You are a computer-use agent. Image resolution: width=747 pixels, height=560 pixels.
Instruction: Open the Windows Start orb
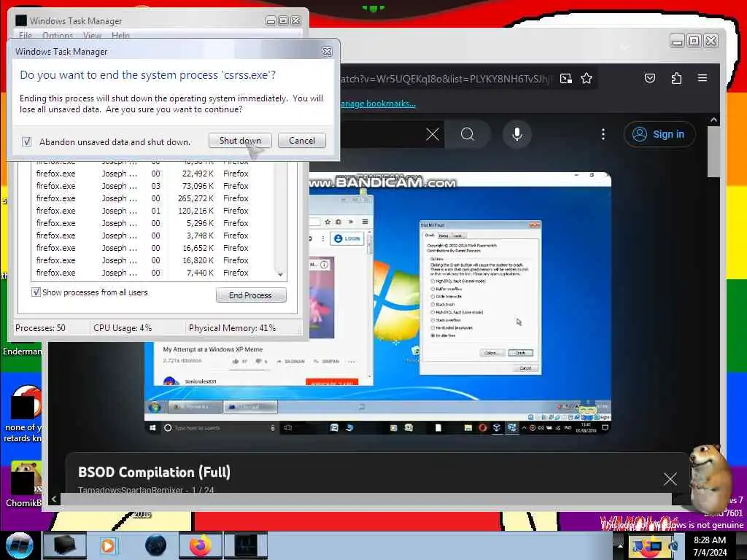click(x=19, y=545)
